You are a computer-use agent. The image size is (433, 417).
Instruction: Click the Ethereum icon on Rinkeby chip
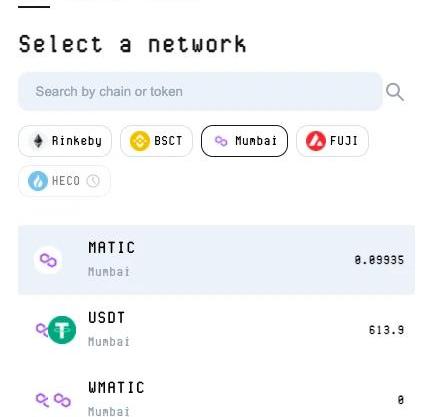tap(38, 141)
